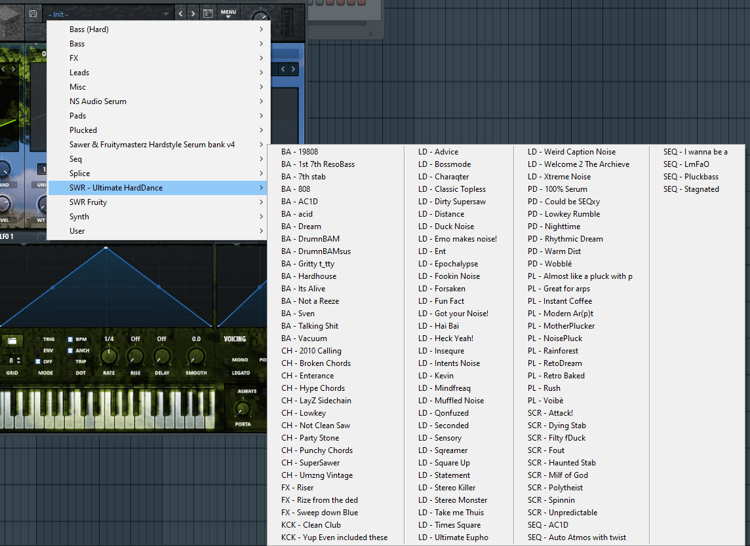Load preset SEQ - Pluckbass
Viewport: 750px width, 546px height.
click(691, 176)
